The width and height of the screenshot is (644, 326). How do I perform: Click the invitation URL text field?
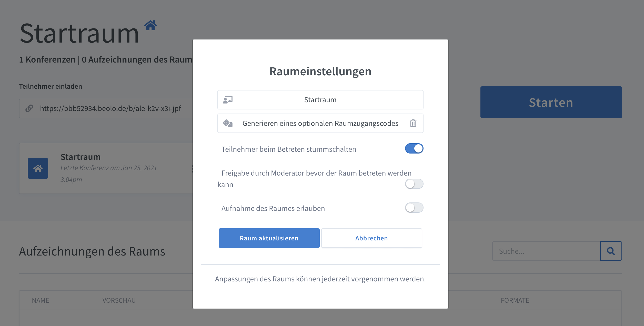click(x=110, y=108)
